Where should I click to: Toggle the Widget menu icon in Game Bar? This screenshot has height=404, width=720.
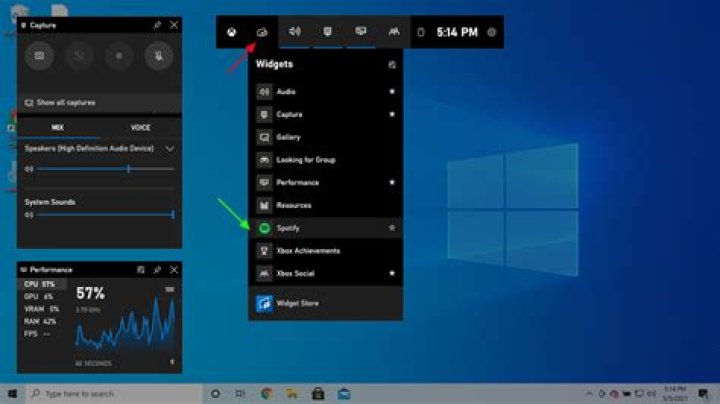point(262,32)
